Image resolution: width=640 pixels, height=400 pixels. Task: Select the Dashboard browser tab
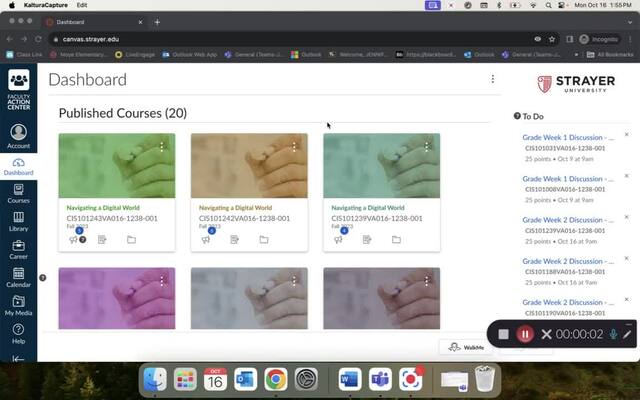point(95,22)
